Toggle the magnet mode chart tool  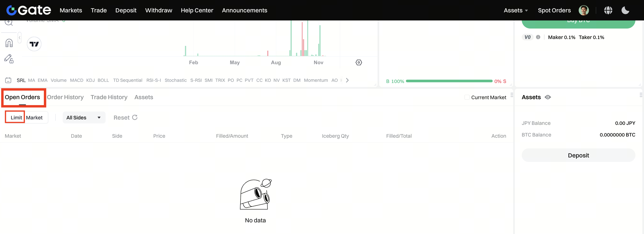pyautogui.click(x=9, y=43)
